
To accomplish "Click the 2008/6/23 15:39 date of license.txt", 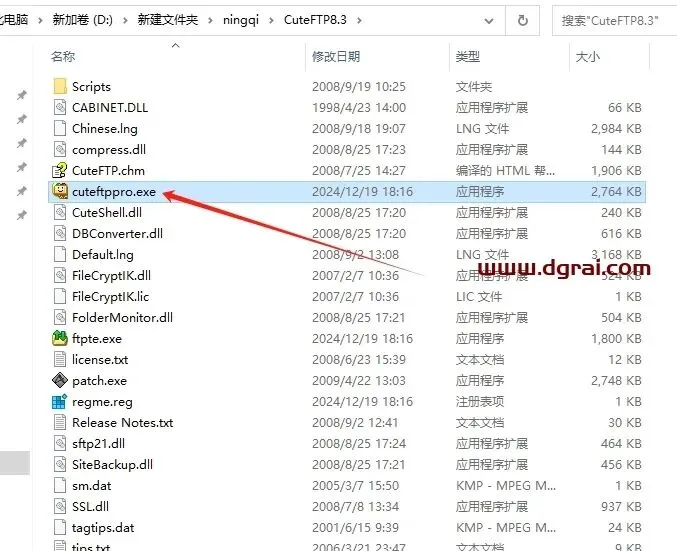I will point(359,360).
